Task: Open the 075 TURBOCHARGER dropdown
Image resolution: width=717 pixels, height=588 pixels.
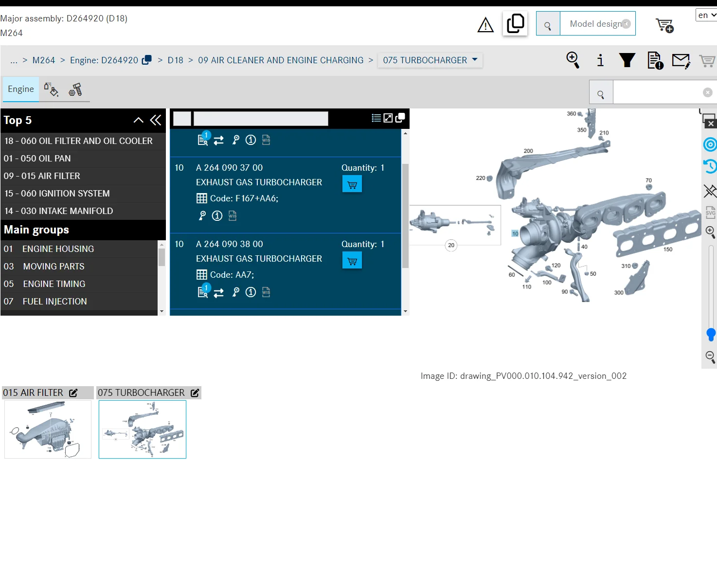Action: click(430, 60)
